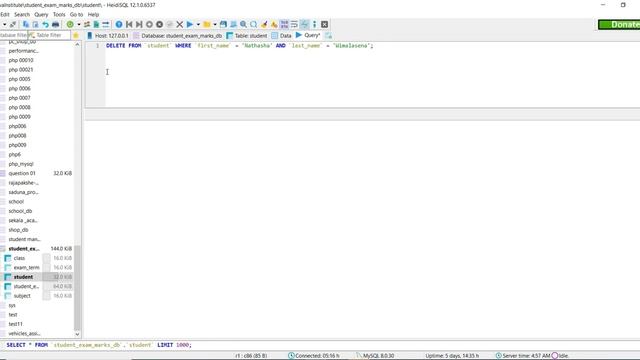640x360 pixels.
Task: Open the Query menu
Action: pyautogui.click(x=41, y=14)
